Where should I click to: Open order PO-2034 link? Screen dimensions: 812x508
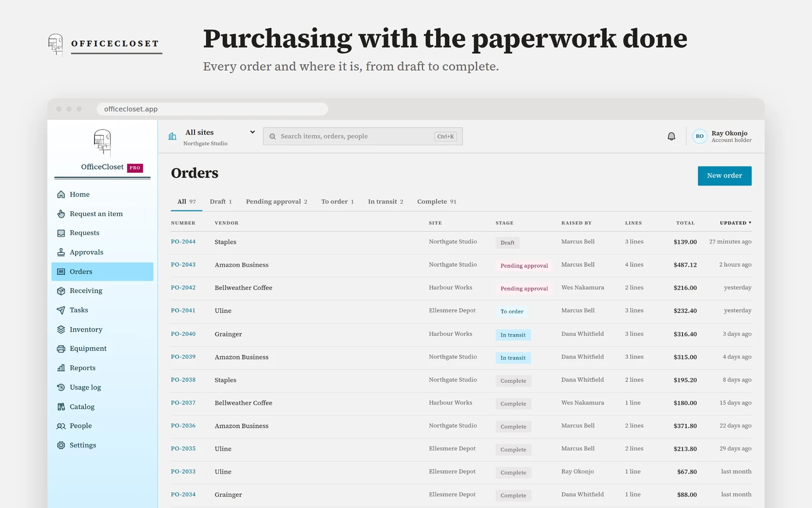tap(183, 494)
